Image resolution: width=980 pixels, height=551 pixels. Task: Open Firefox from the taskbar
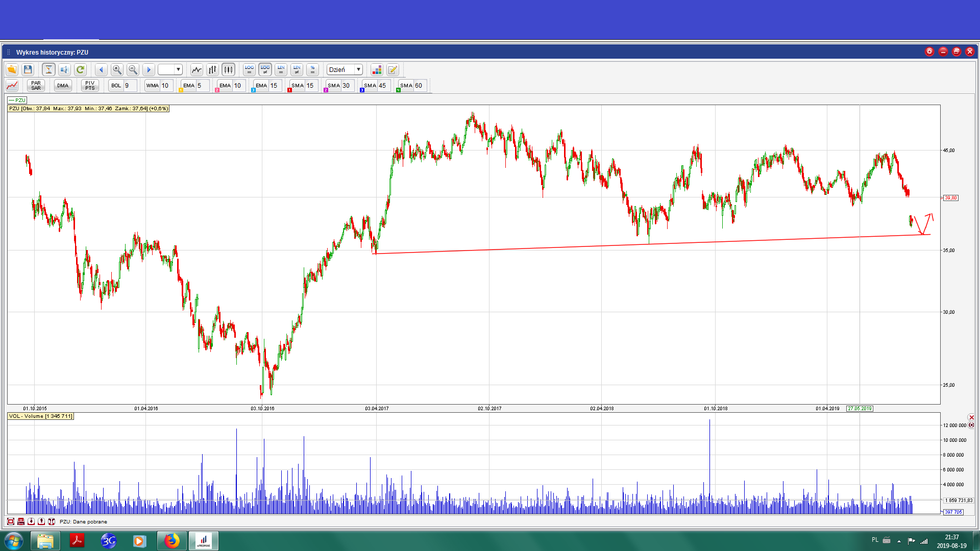[172, 541]
